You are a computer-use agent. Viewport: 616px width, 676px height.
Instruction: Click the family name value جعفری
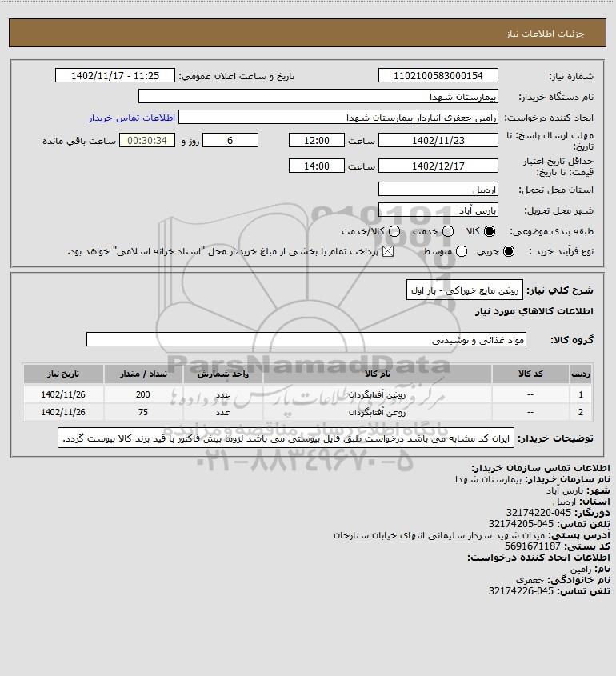click(x=530, y=580)
